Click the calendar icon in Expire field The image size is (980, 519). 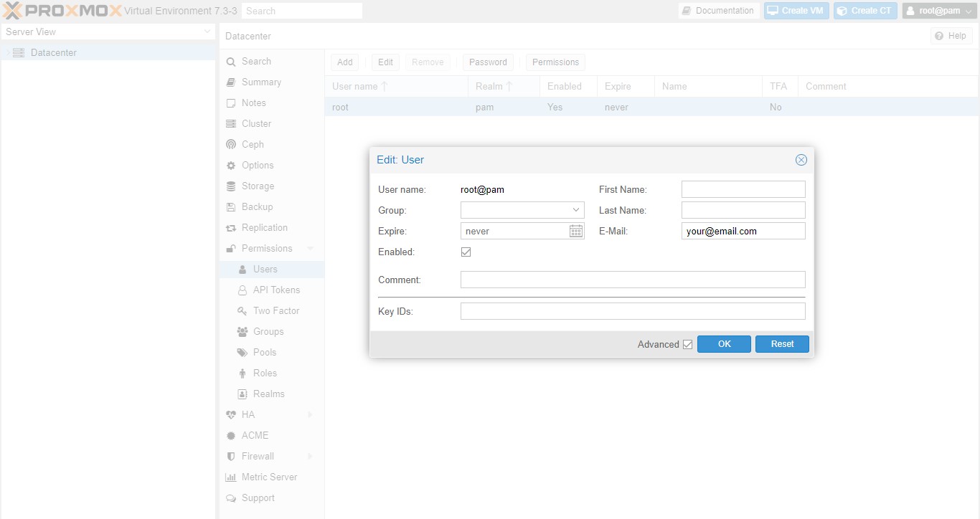(576, 231)
